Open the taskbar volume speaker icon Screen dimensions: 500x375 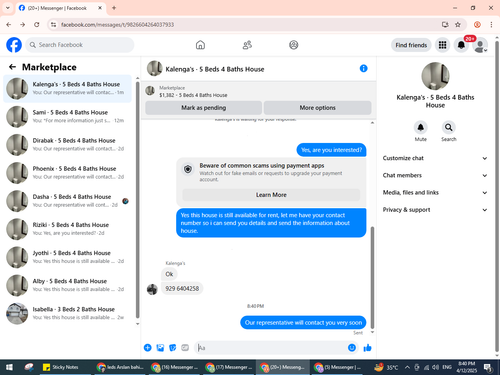point(435,367)
